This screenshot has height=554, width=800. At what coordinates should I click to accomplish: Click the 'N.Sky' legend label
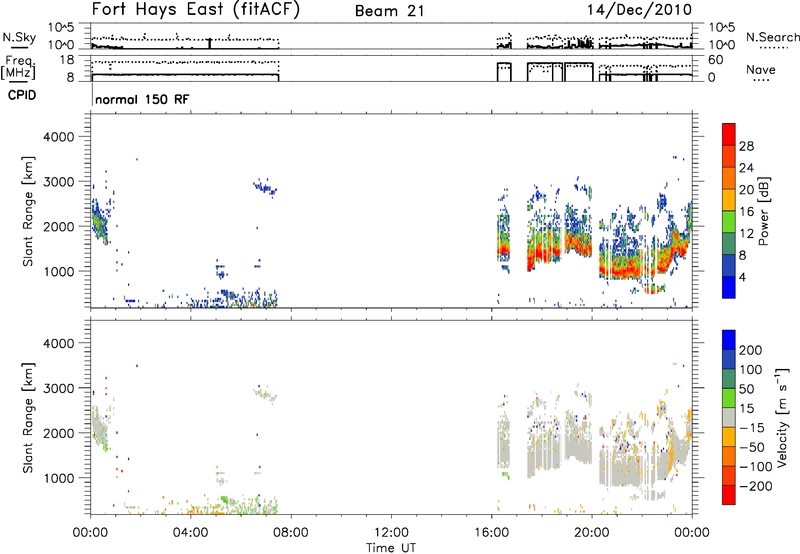[x=19, y=37]
